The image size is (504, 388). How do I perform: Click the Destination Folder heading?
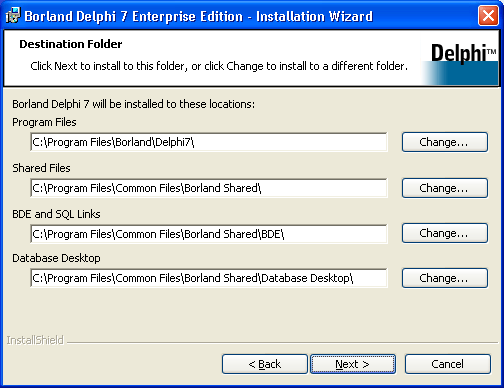[x=71, y=44]
